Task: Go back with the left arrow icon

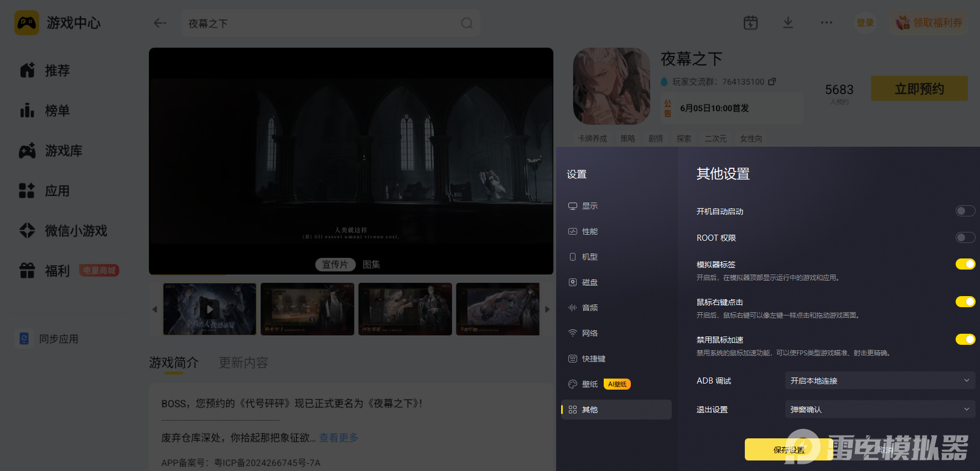Action: point(160,23)
